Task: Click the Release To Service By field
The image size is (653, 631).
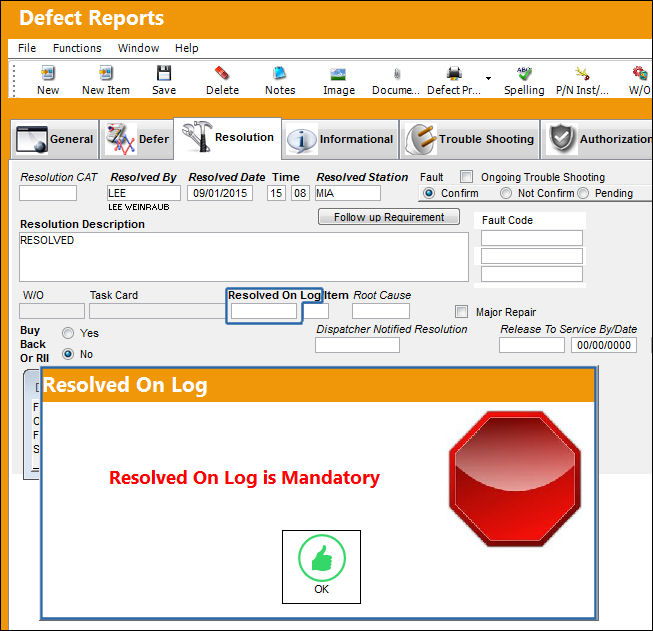Action: [x=532, y=345]
